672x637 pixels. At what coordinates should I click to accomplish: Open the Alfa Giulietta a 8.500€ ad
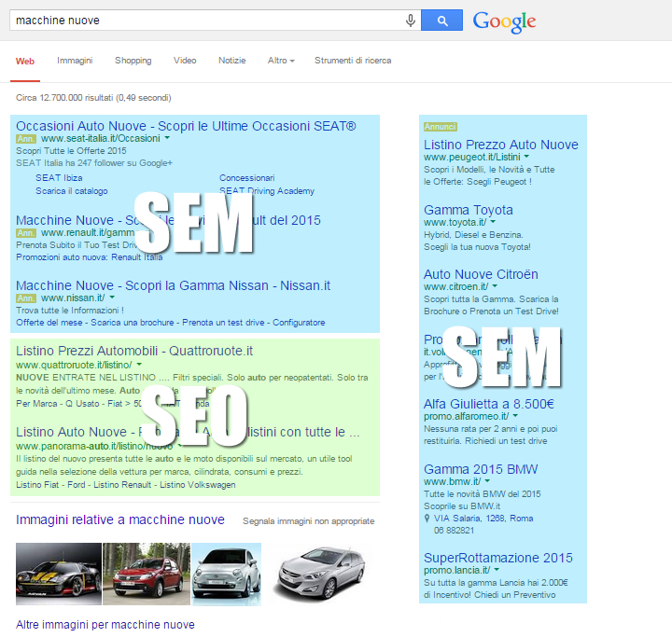[489, 404]
